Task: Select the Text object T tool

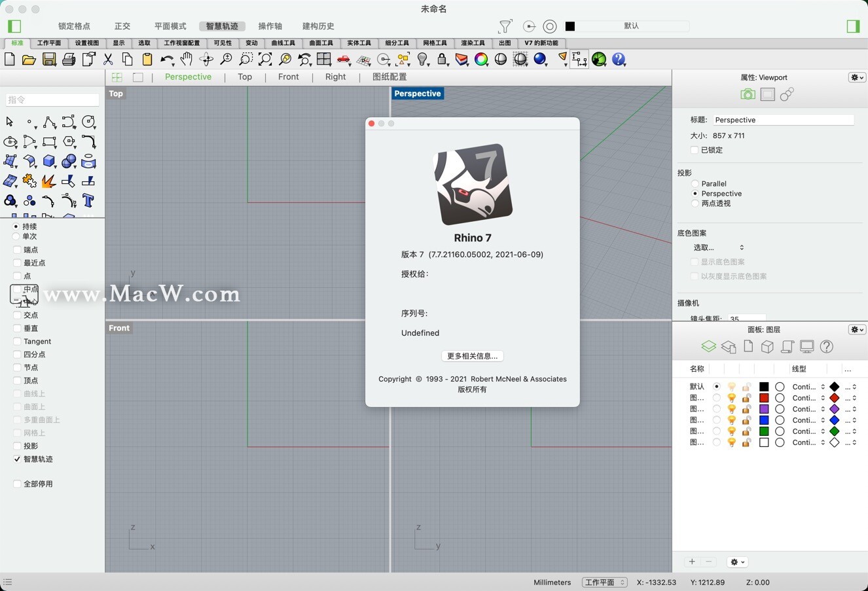Action: point(88,201)
